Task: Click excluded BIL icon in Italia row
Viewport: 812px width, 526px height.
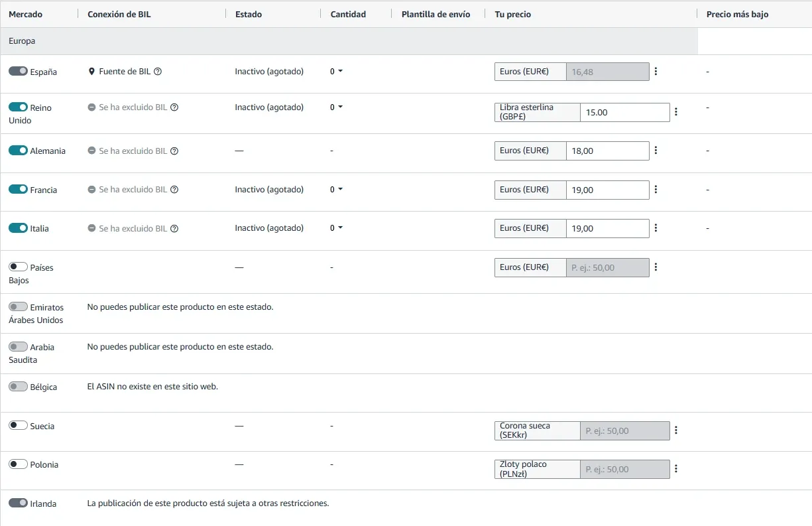Action: pos(92,229)
